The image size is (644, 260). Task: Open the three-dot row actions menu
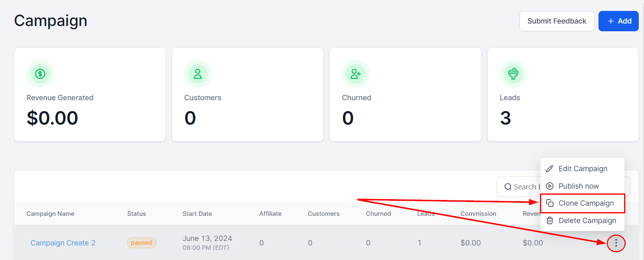616,243
